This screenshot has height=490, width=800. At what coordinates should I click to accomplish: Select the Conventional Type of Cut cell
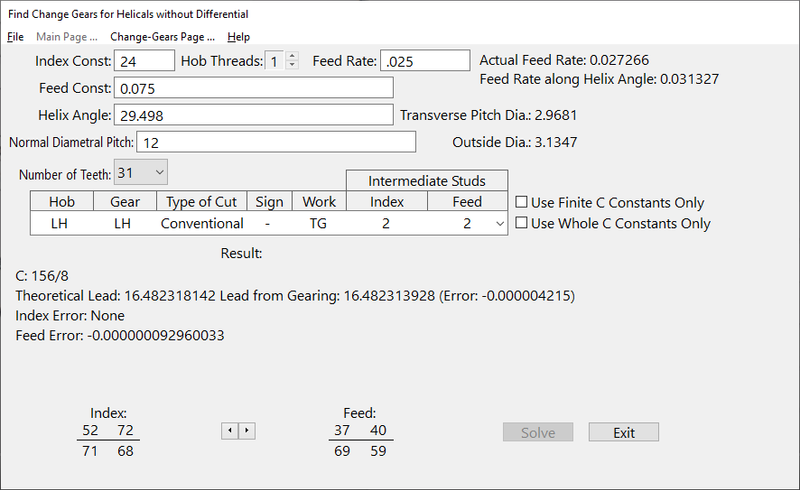(x=202, y=224)
